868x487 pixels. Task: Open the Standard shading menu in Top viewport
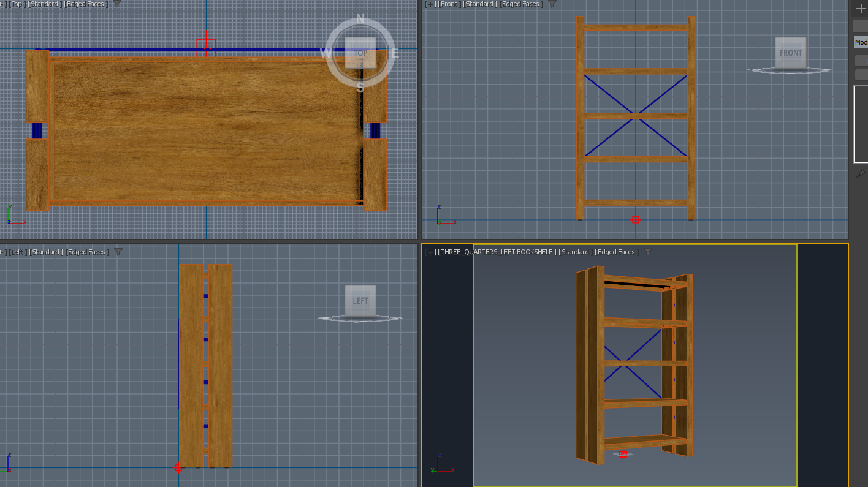44,4
